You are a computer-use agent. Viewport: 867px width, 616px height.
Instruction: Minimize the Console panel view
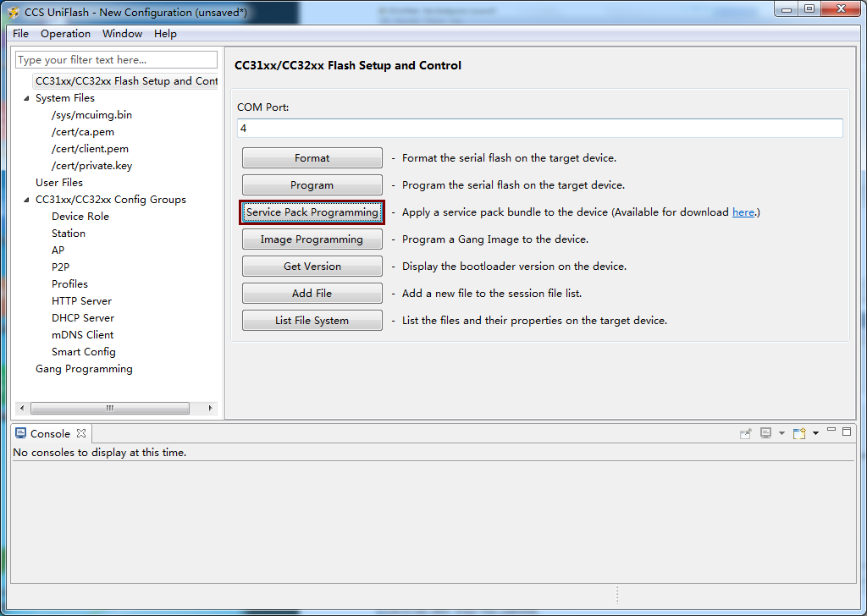[x=831, y=431]
